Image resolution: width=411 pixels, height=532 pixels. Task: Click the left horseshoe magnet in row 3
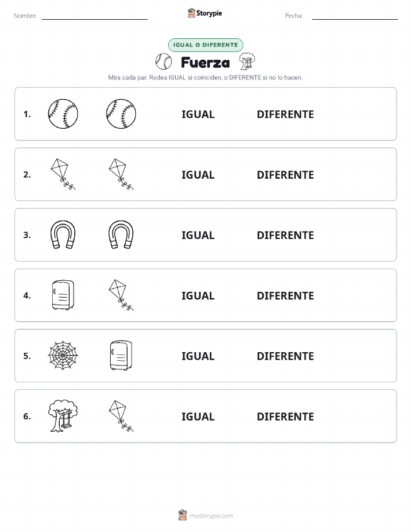tap(63, 235)
